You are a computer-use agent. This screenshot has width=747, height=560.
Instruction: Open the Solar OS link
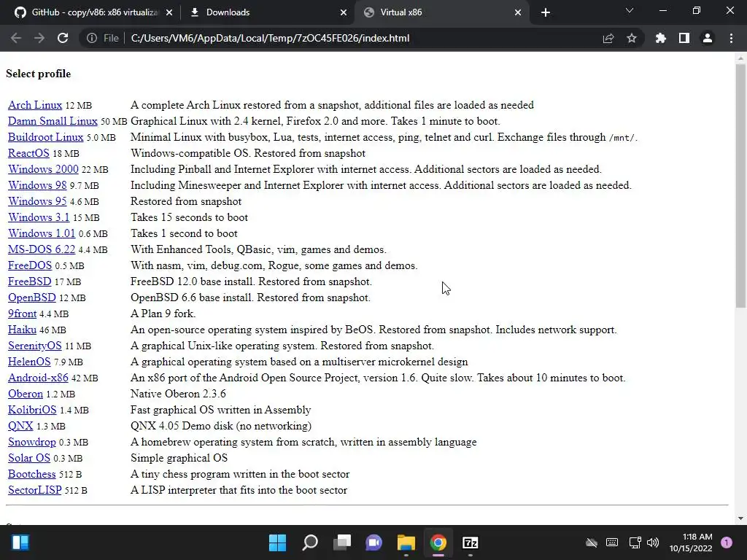29,458
